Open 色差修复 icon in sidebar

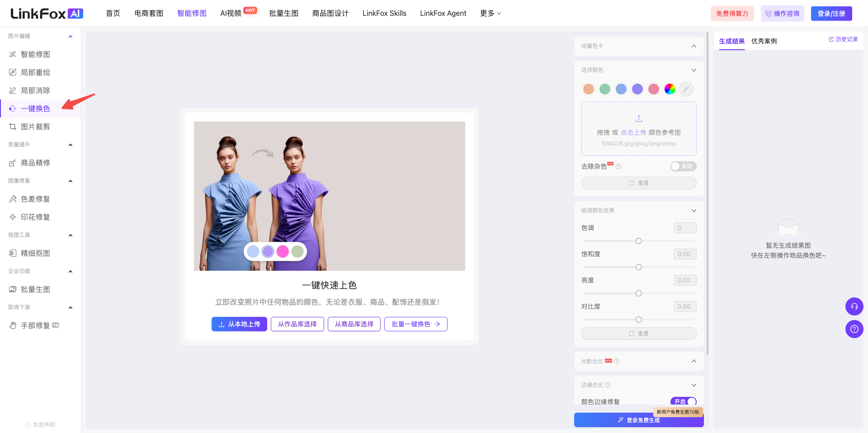pyautogui.click(x=13, y=199)
